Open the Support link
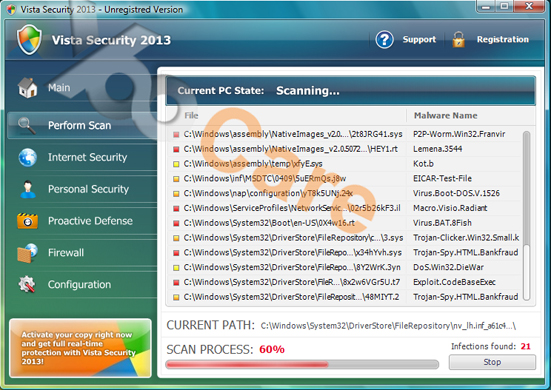Viewport: 551px width, 390px height. click(x=419, y=39)
